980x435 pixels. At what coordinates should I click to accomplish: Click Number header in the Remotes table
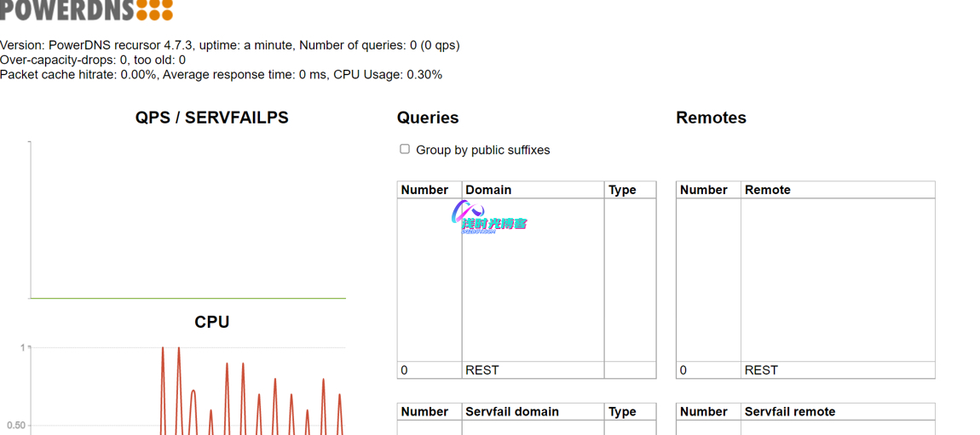704,190
